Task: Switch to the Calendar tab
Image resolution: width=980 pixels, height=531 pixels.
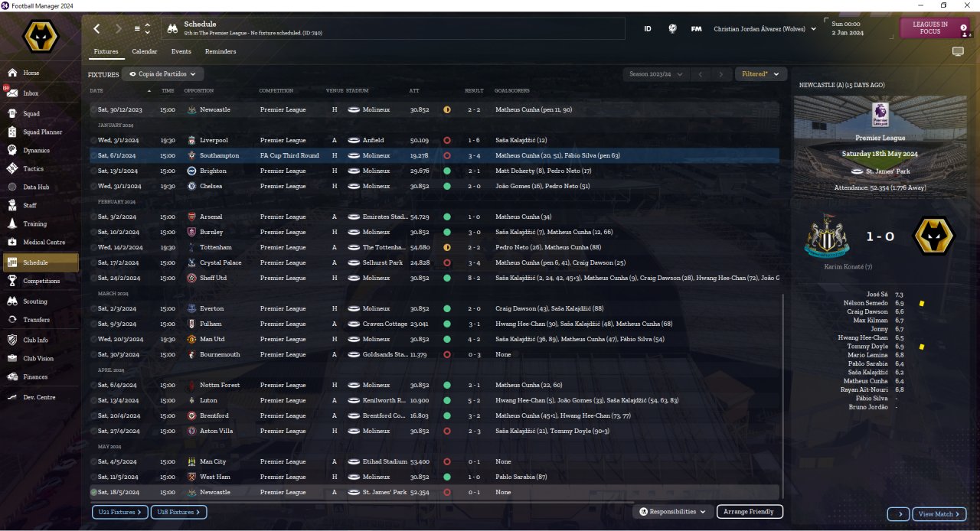Action: coord(145,51)
